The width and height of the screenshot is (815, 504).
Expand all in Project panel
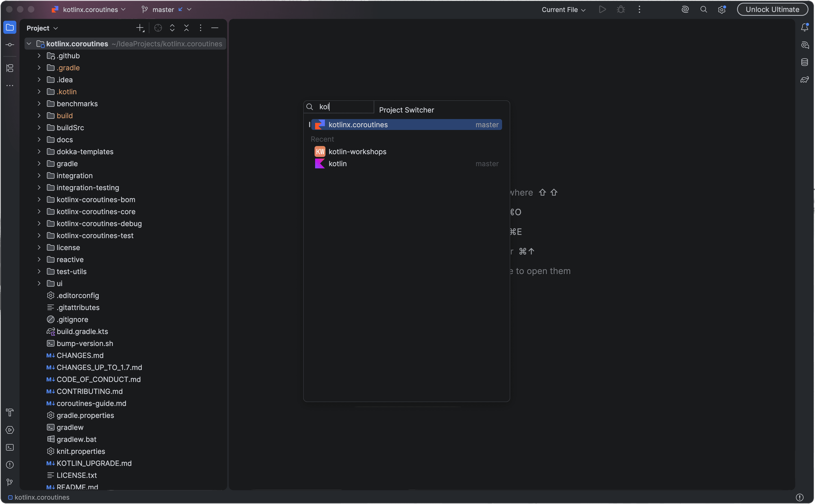point(172,28)
